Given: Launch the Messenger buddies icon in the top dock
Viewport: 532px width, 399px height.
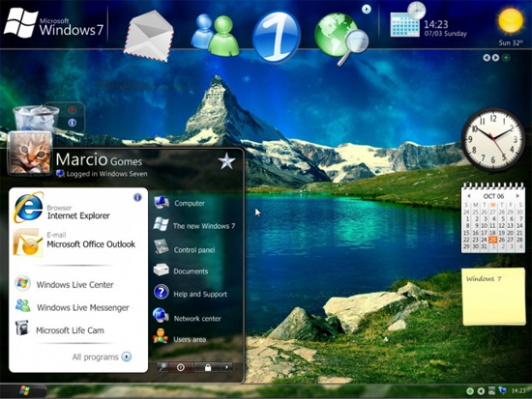Looking at the screenshot, I should point(215,35).
